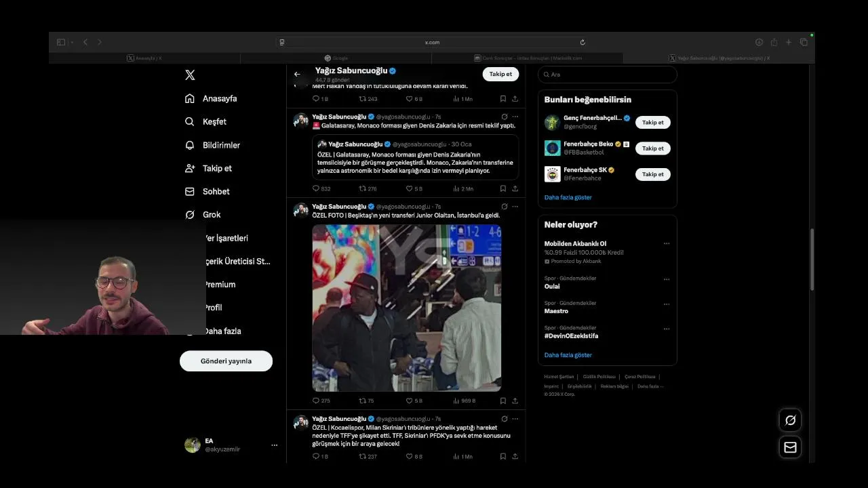Go back using the profile header arrow
This screenshot has width=868, height=488.
tap(297, 75)
